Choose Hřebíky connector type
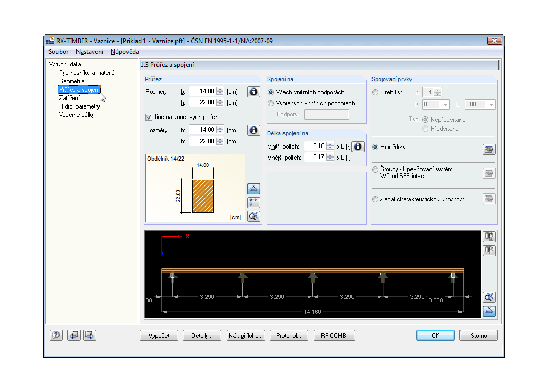Screen dimensions: 548x392 click(375, 92)
